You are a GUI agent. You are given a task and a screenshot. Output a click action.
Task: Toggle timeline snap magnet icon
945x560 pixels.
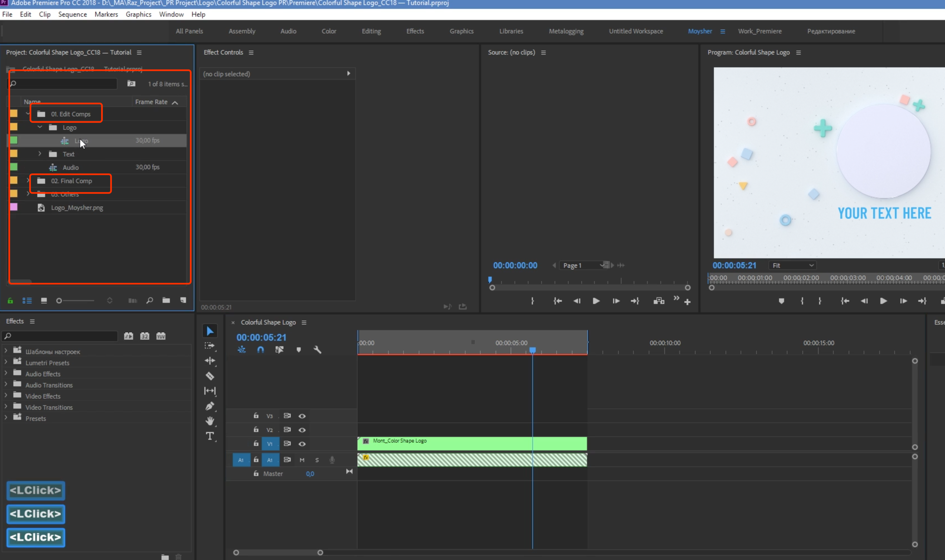(260, 350)
